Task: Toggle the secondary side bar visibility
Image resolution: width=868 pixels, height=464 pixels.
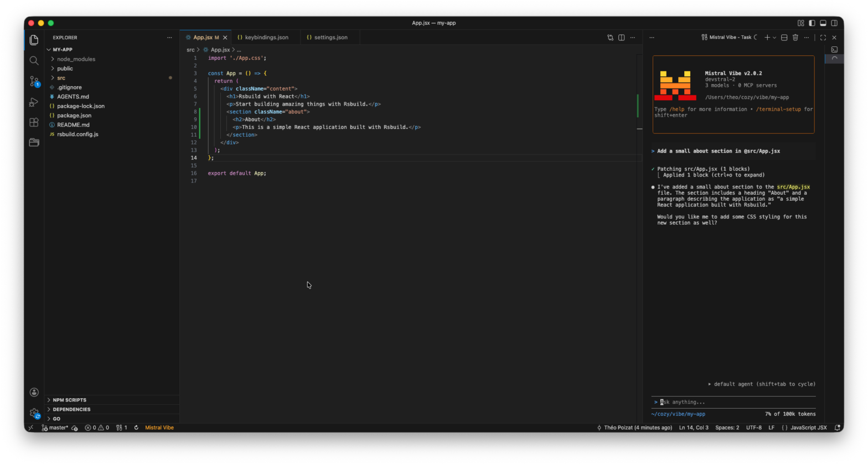Action: [834, 23]
